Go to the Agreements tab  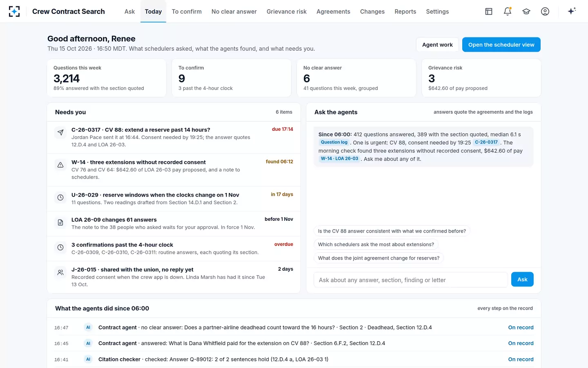(x=333, y=11)
